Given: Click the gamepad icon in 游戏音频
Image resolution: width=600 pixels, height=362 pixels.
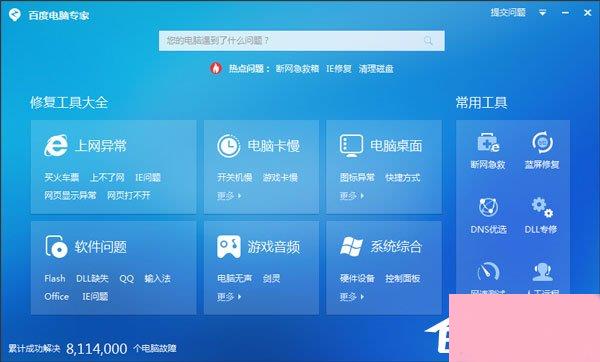Looking at the screenshot, I should click(228, 247).
